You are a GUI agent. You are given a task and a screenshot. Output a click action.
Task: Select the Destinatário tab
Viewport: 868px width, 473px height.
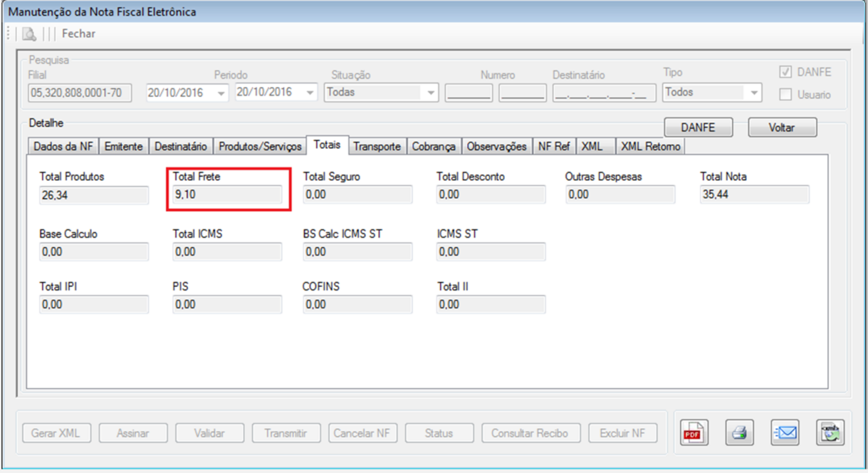click(181, 146)
